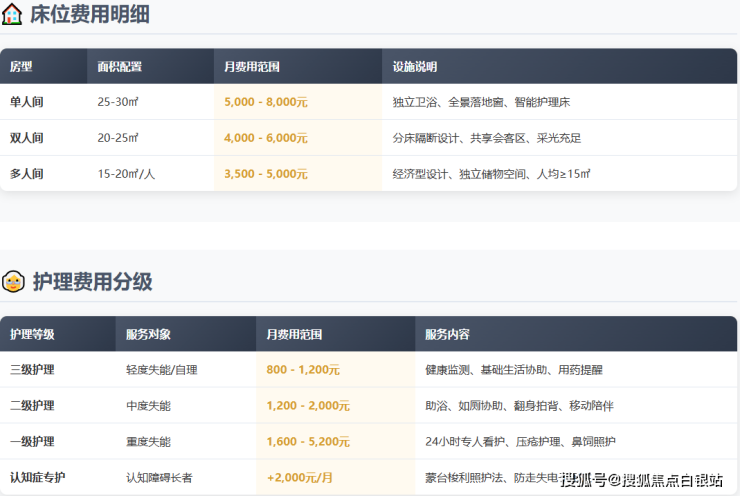Select the 一级护理 row label
Image resolution: width=740 pixels, height=496 pixels.
(x=32, y=442)
